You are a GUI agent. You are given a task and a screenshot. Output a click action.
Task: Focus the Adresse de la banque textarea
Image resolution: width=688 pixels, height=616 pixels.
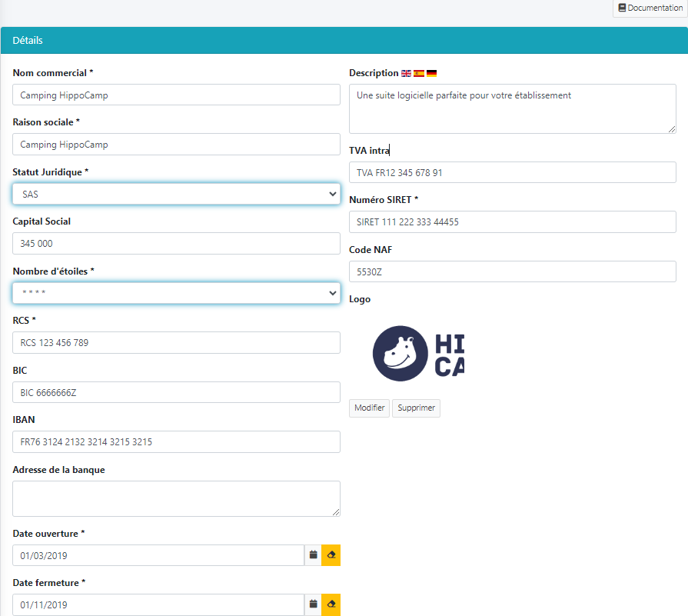click(176, 498)
